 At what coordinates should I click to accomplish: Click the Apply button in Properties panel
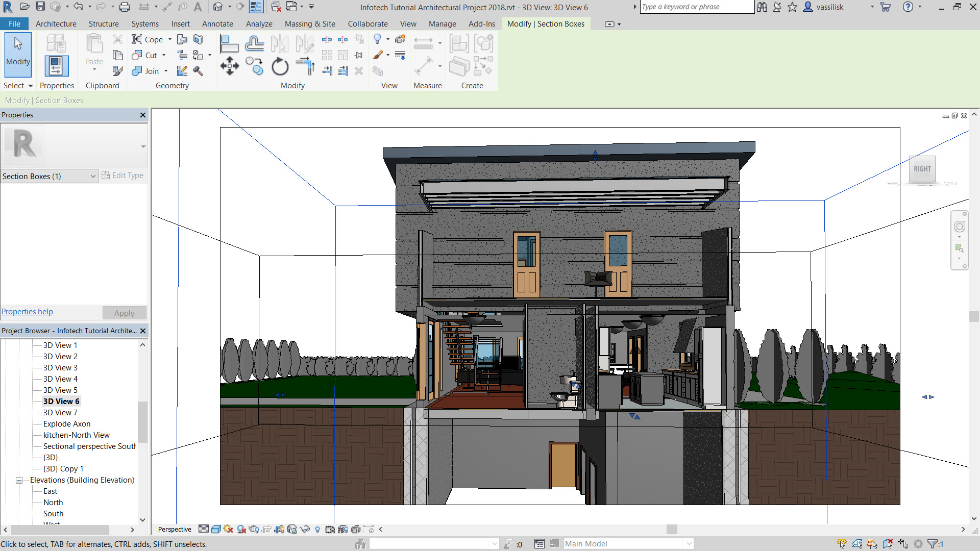124,312
